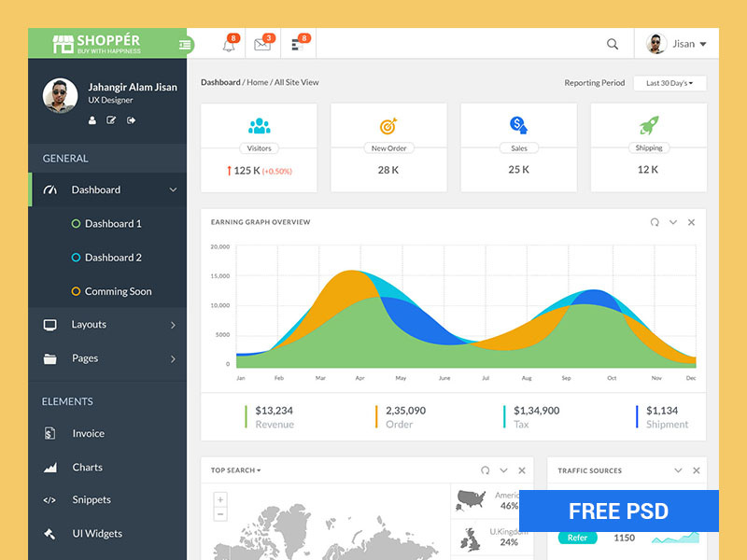Click the Refer teal badge button
The width and height of the screenshot is (747, 560).
pos(577,538)
